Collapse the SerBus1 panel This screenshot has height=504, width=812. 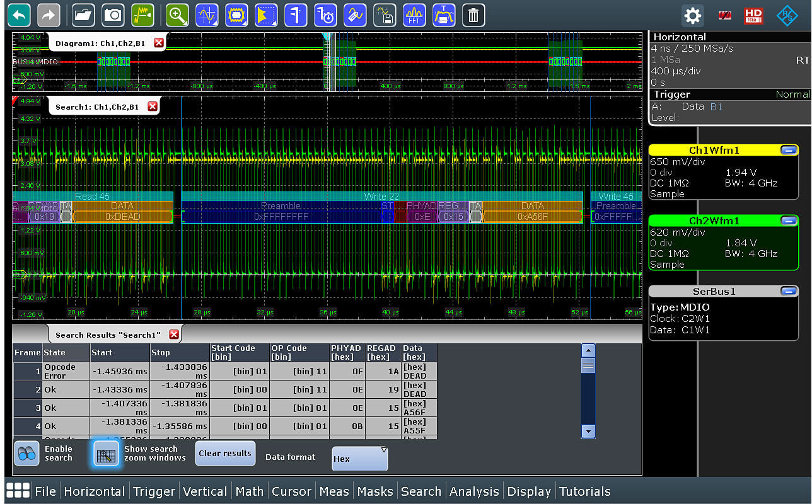[x=787, y=291]
